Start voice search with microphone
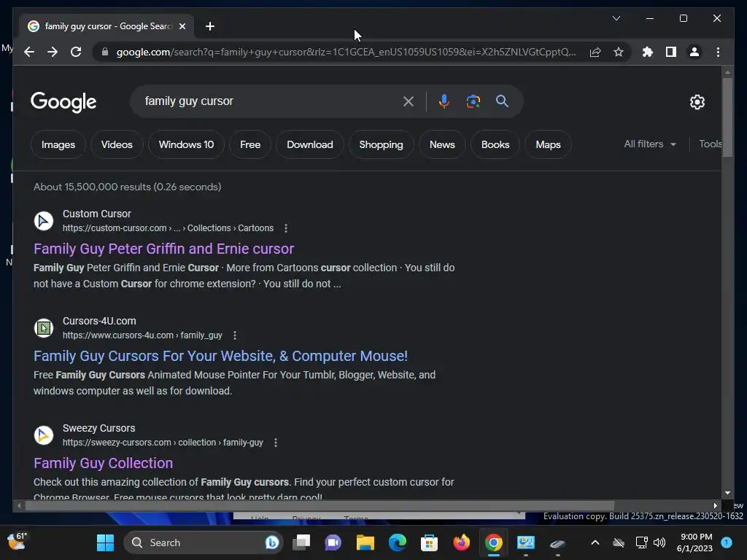This screenshot has height=560, width=747. point(444,101)
